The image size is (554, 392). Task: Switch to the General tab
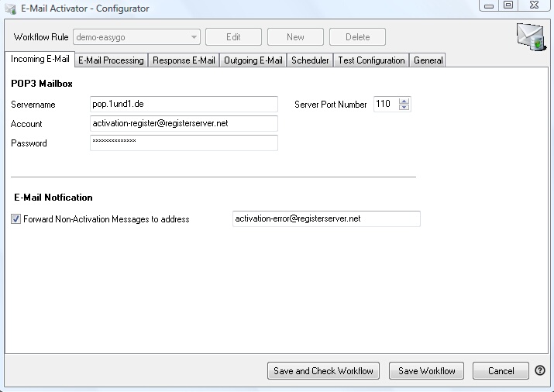point(428,60)
